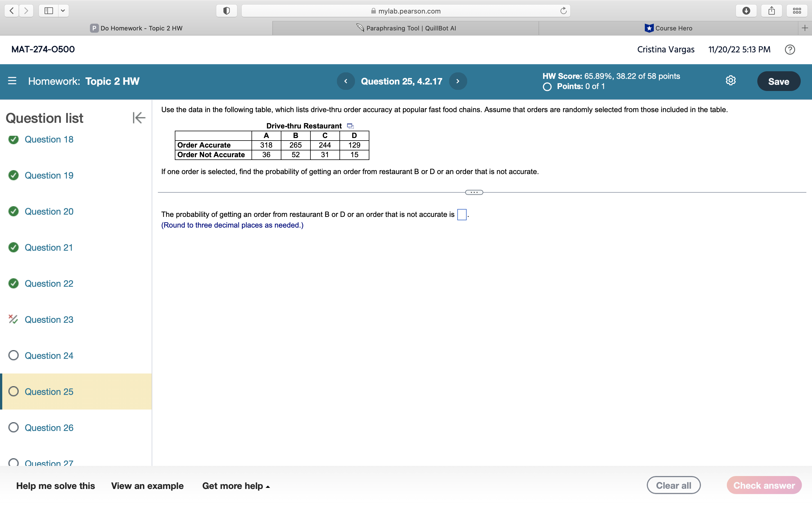Click the radio circle next to Question 24
The image size is (812, 507).
(14, 355)
